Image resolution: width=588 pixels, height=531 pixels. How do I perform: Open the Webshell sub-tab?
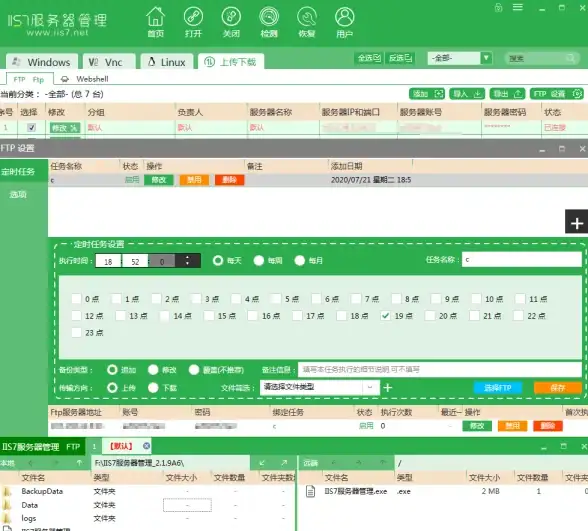(84, 79)
